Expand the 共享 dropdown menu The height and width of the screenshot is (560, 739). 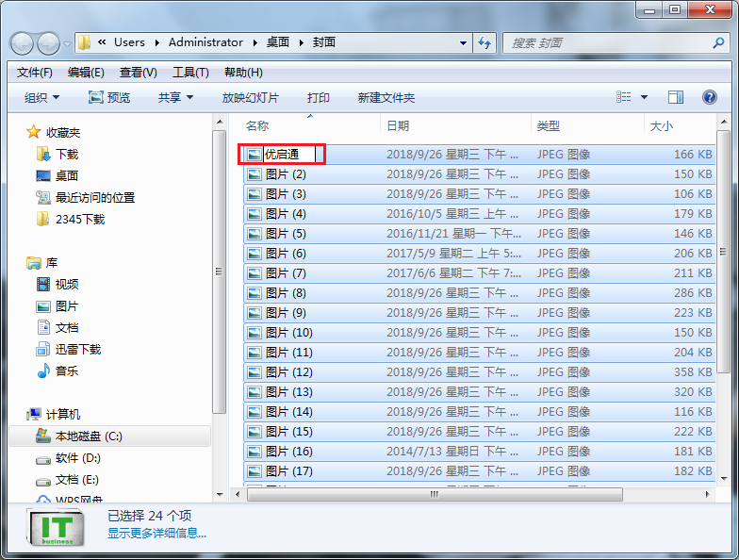click(175, 97)
